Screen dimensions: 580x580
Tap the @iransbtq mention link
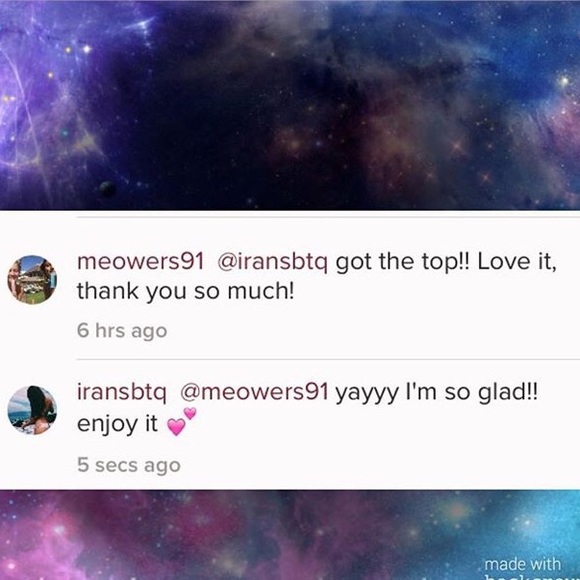[x=273, y=262]
